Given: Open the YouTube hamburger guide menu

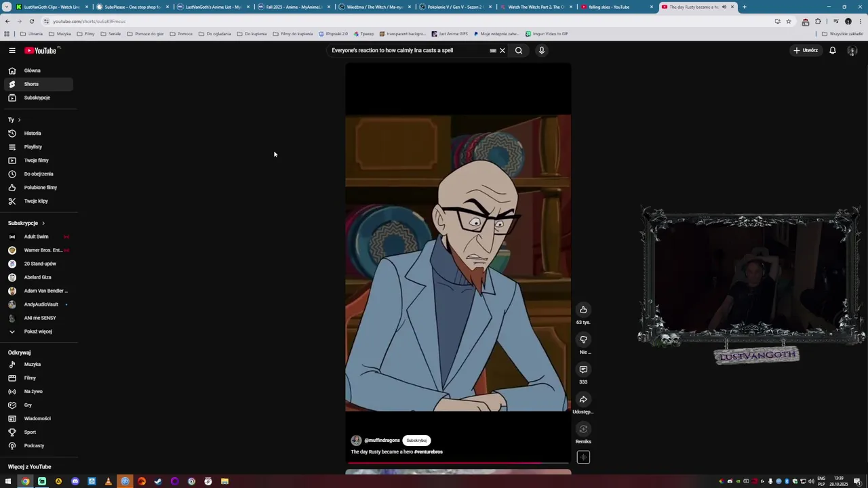Looking at the screenshot, I should pos(12,50).
